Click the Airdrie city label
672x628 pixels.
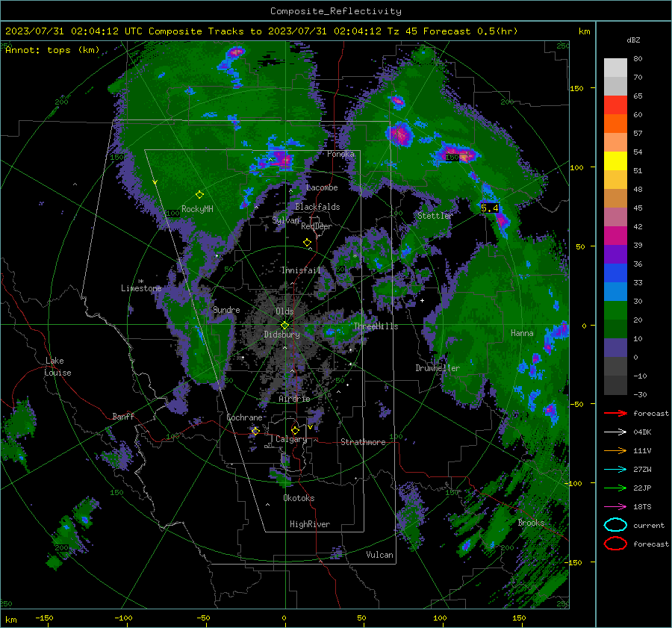[294, 399]
